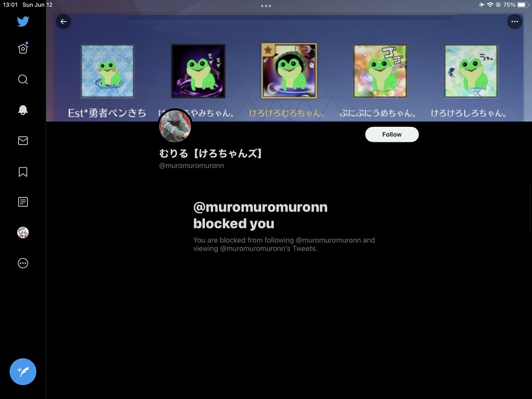Open the Messages envelope icon
Image resolution: width=532 pixels, height=399 pixels.
23,141
